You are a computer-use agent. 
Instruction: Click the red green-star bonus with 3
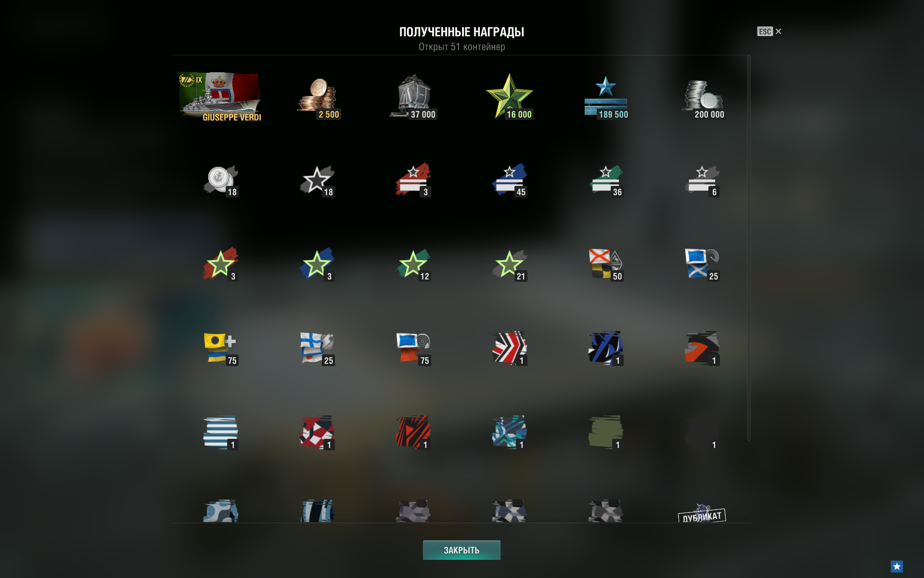click(220, 264)
